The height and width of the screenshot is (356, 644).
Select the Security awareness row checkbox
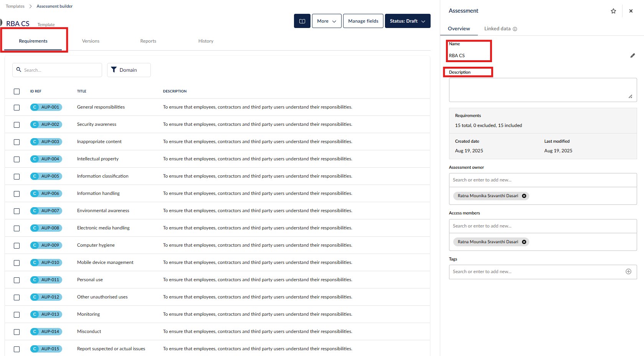tap(17, 125)
